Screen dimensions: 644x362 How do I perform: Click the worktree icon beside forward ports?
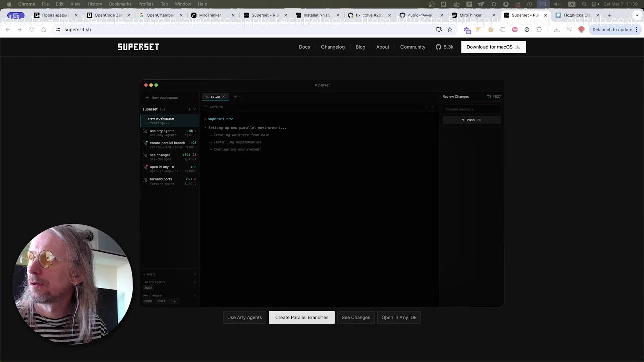click(145, 179)
